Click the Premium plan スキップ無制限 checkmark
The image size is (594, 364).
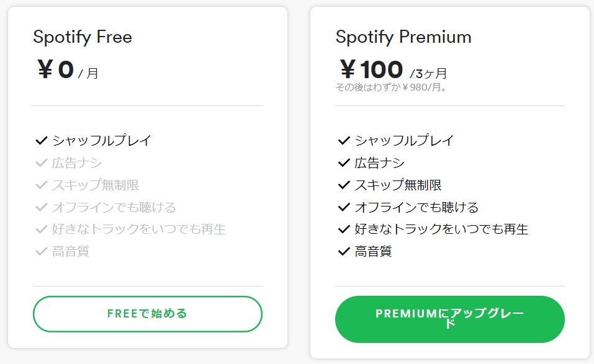344,185
